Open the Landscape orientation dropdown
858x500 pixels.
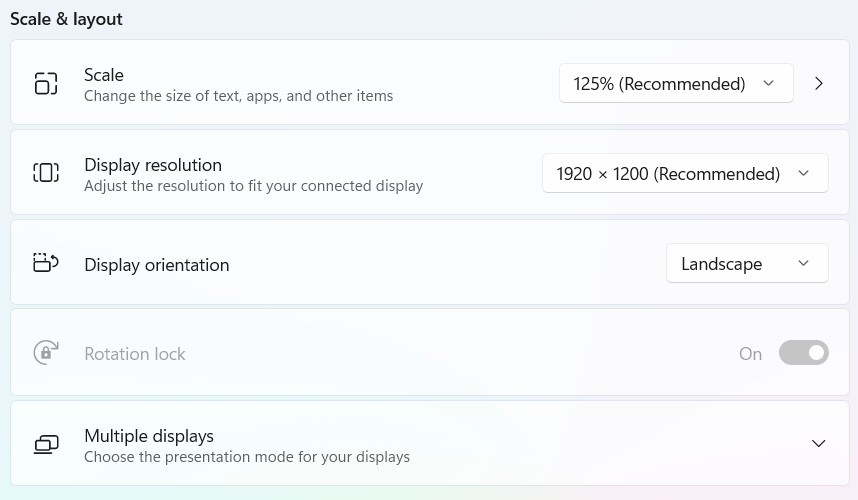[747, 263]
